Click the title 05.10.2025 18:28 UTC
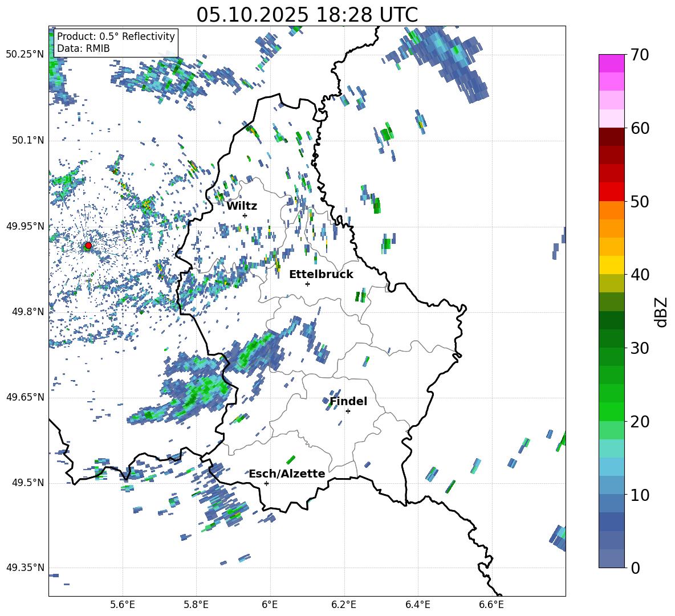 click(307, 15)
